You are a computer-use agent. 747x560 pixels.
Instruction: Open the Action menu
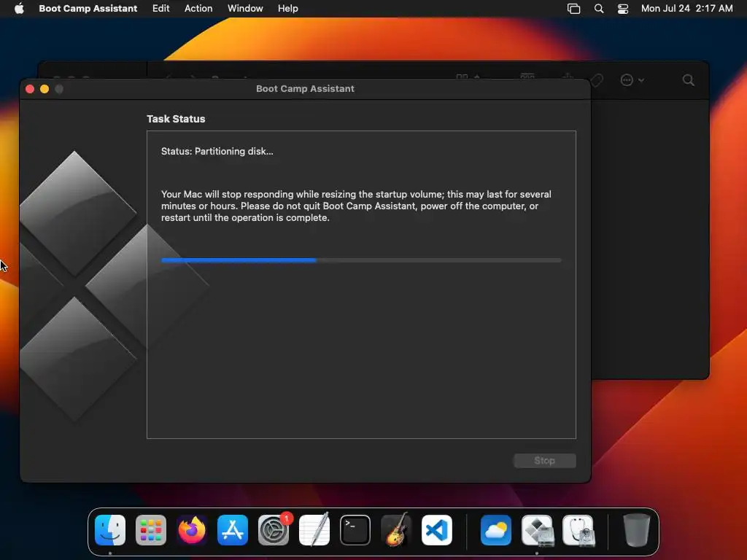tap(198, 9)
